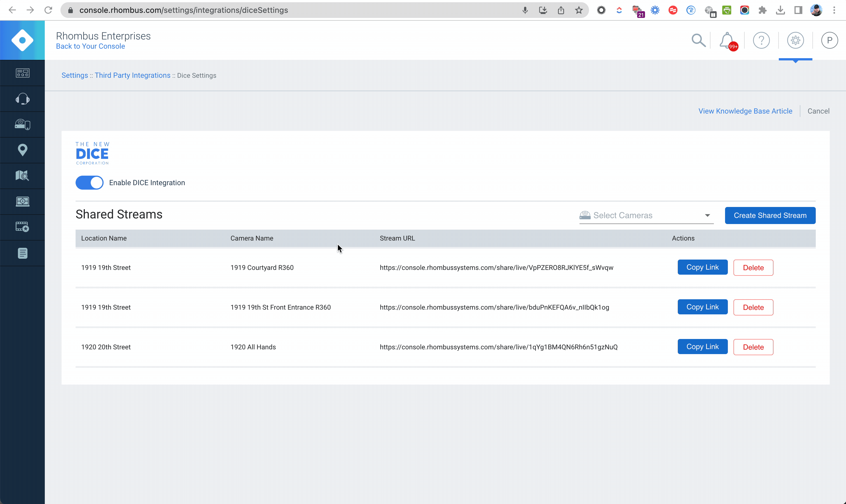The width and height of the screenshot is (846, 504).
Task: Click the Rhombus diamond logo
Action: [22, 40]
